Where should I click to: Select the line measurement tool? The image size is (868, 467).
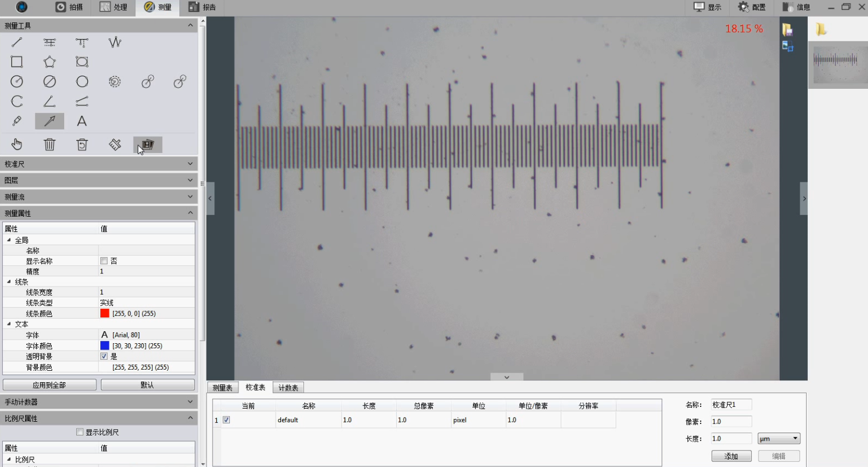(17, 42)
